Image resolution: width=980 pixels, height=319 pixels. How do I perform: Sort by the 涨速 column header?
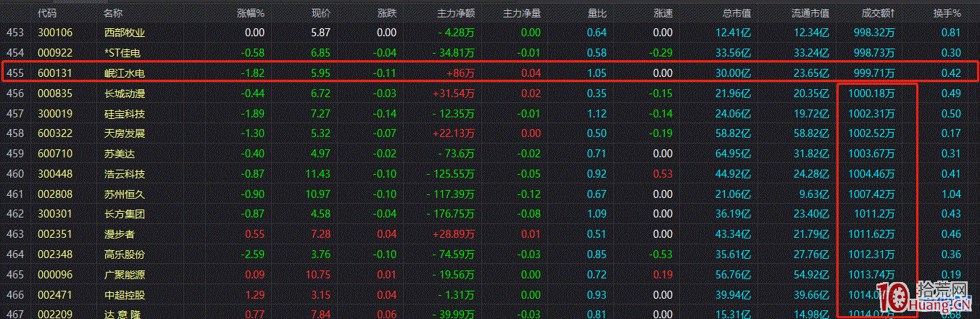[x=663, y=13]
